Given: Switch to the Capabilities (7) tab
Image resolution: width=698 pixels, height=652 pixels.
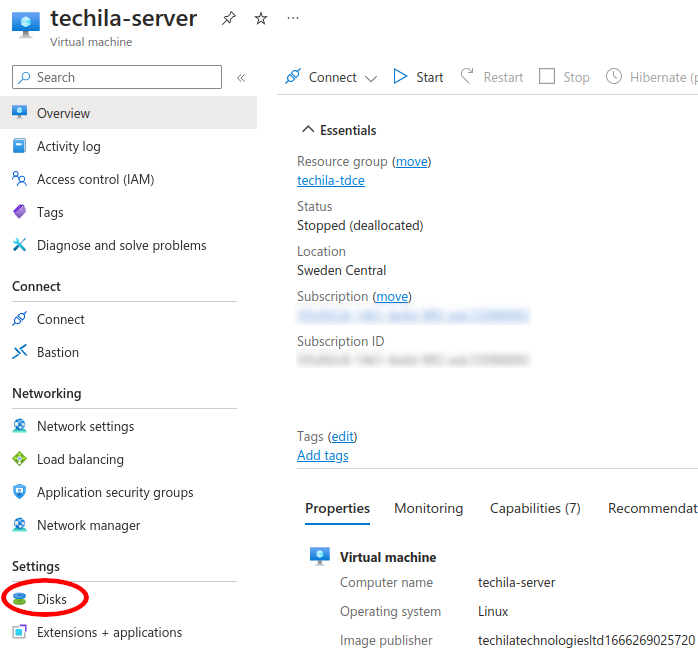Looking at the screenshot, I should (535, 508).
